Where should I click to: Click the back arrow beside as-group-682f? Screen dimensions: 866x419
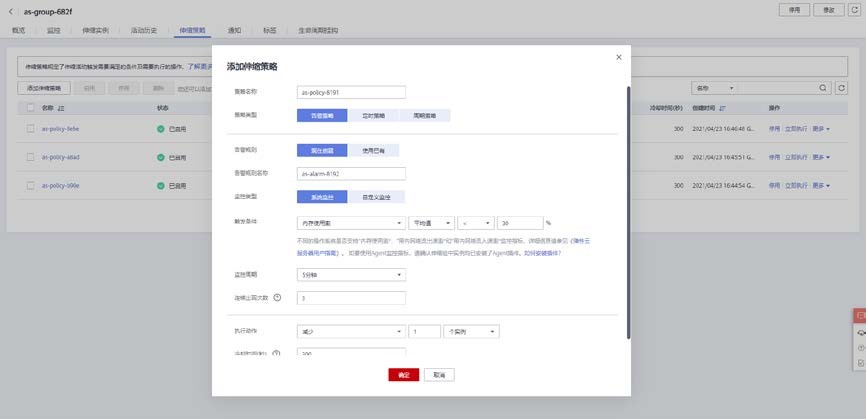pyautogui.click(x=11, y=11)
